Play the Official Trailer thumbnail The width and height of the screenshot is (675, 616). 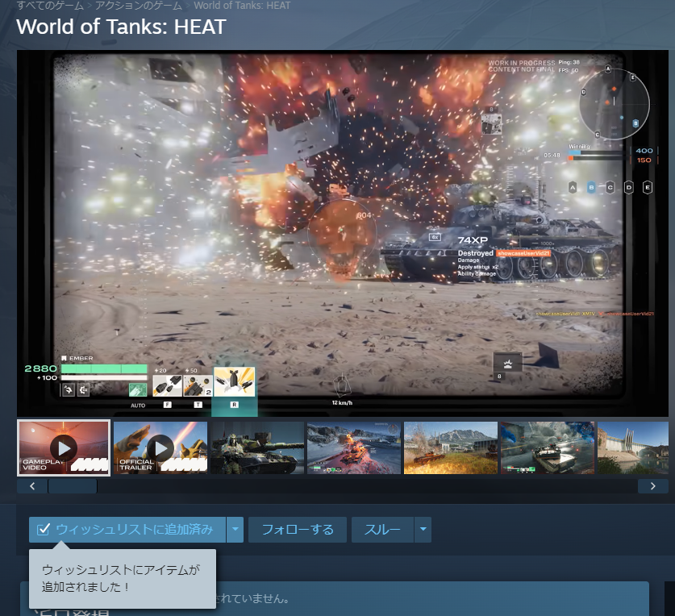[x=160, y=447]
